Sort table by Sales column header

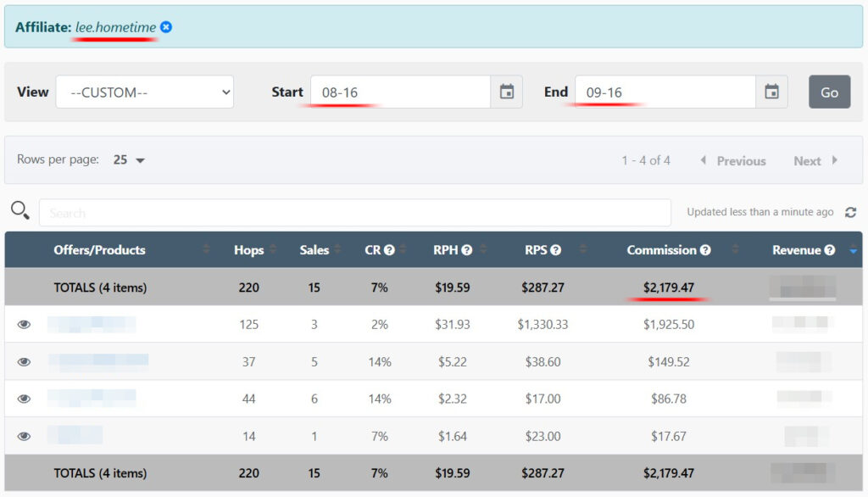pyautogui.click(x=314, y=250)
